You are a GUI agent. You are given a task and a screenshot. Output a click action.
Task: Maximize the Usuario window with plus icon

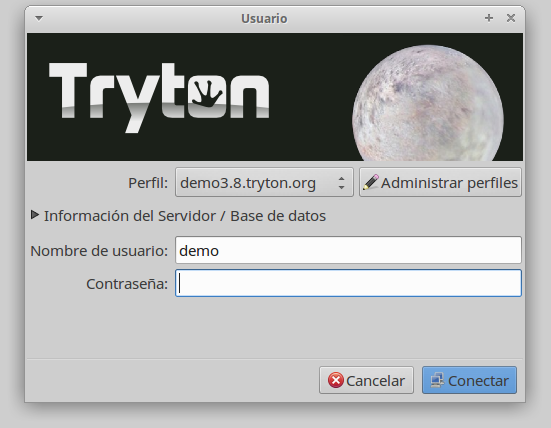tap(489, 18)
